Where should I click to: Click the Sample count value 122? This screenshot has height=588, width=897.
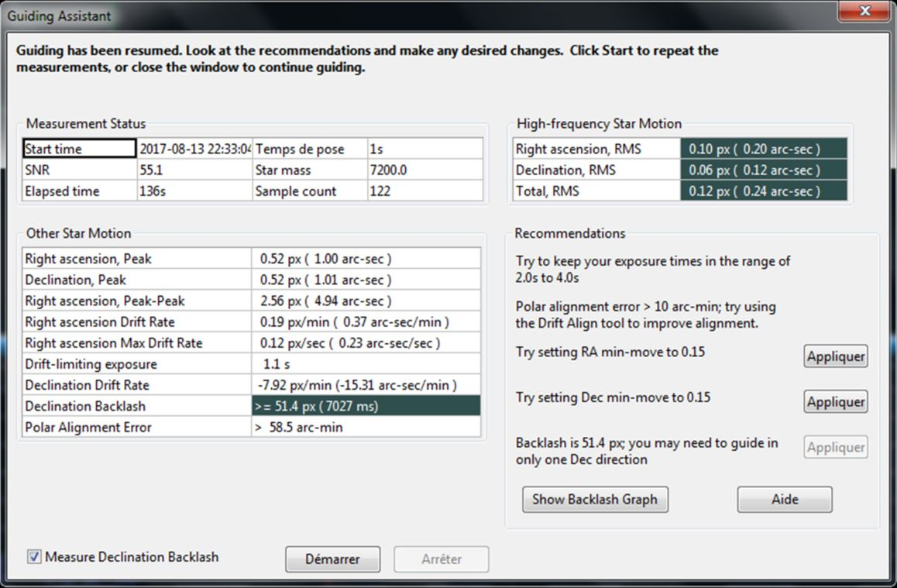click(425, 191)
